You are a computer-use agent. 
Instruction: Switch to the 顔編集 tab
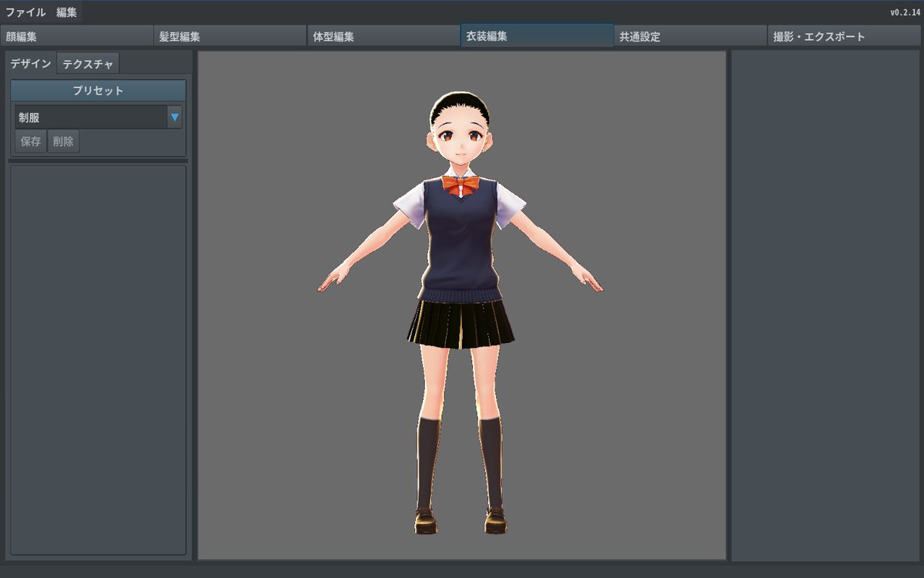77,36
